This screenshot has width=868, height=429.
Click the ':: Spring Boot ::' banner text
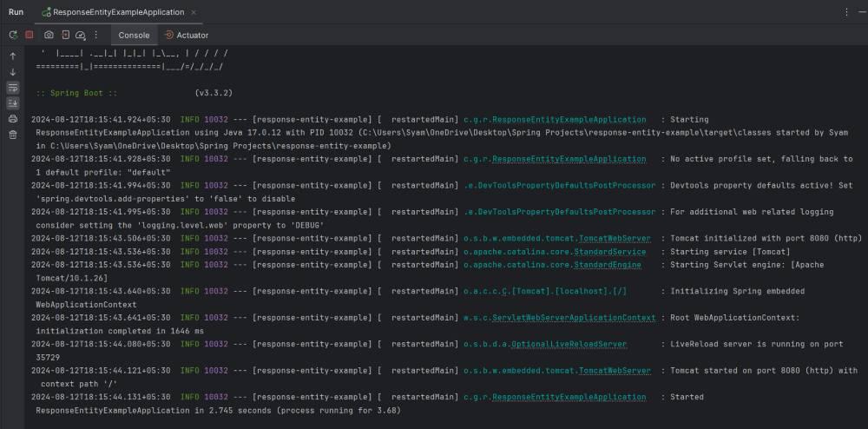[76, 93]
